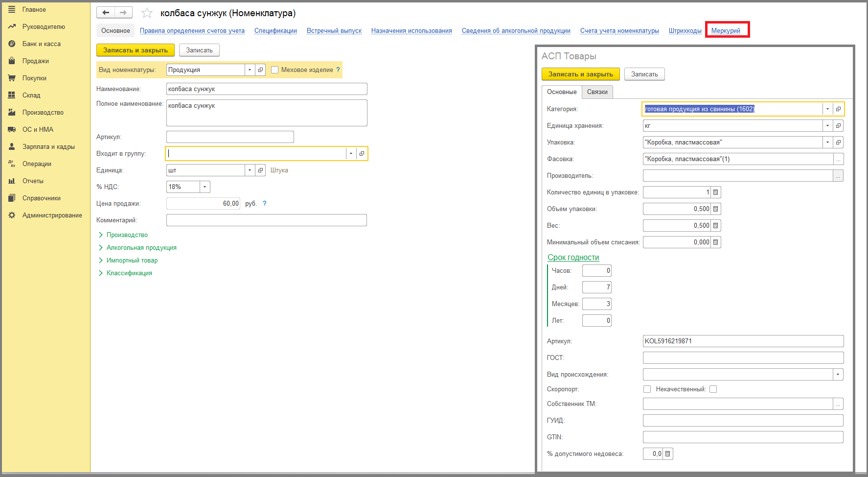Screen dimensions: 868x477
Task: Open Сведения об алкогольной продукции link
Action: click(x=516, y=30)
